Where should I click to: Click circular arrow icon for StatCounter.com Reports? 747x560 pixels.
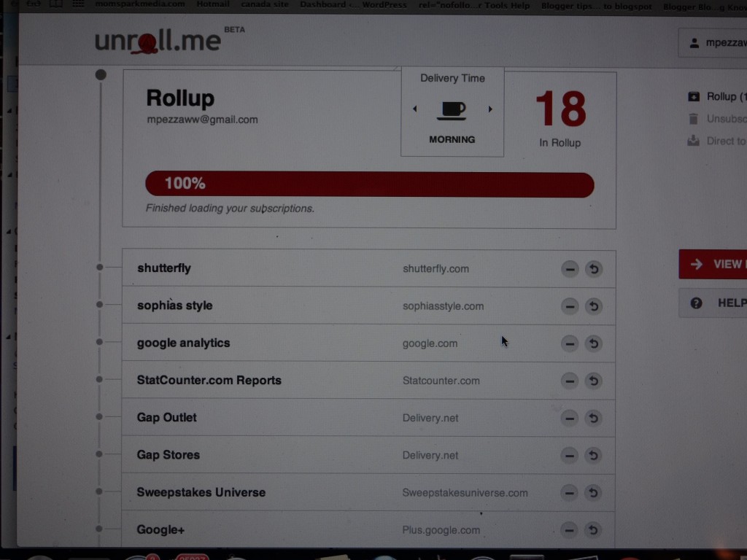593,381
